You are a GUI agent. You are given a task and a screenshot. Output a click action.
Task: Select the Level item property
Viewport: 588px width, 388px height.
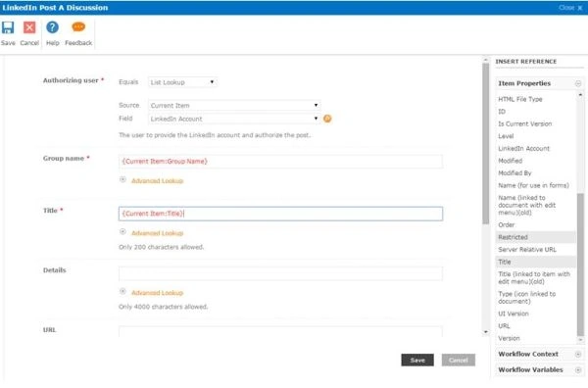click(506, 136)
